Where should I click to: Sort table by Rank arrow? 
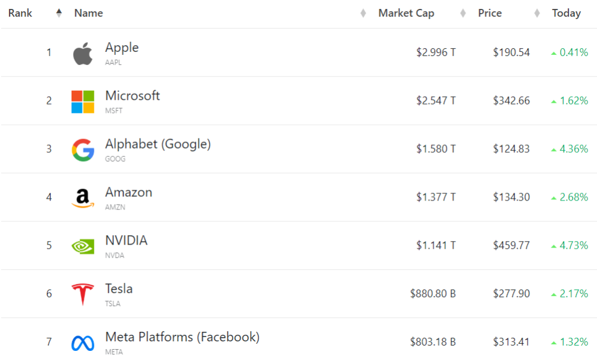click(59, 13)
